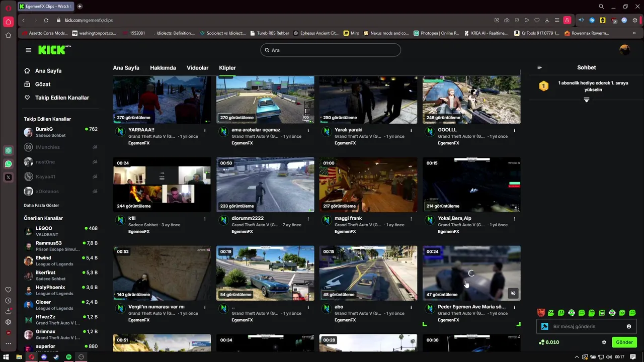Click the Windows Start button
Screen dimensions: 644x362
(x=6, y=357)
